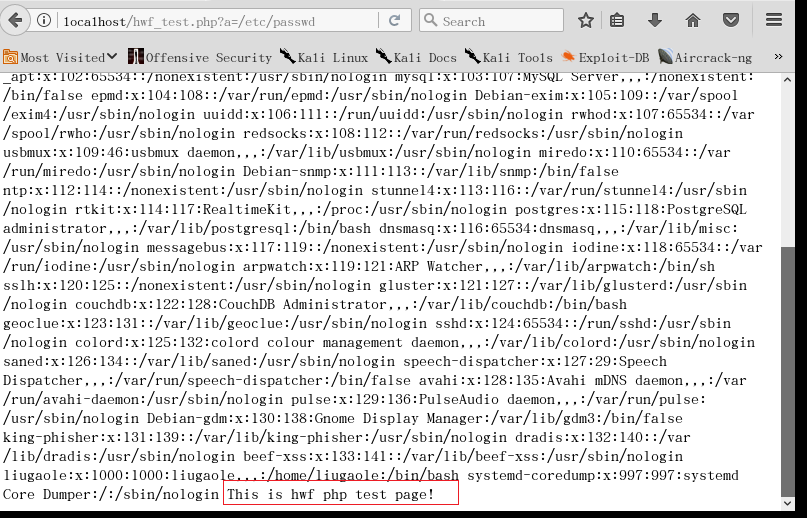The height and width of the screenshot is (518, 807).
Task: Reload the page with the refresh icon
Action: 394,21
